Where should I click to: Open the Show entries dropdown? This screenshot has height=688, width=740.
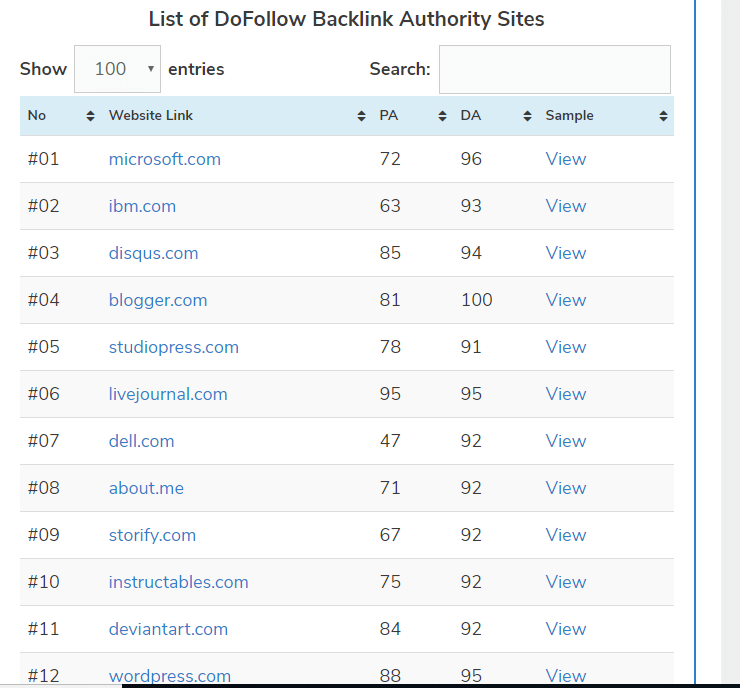[118, 69]
